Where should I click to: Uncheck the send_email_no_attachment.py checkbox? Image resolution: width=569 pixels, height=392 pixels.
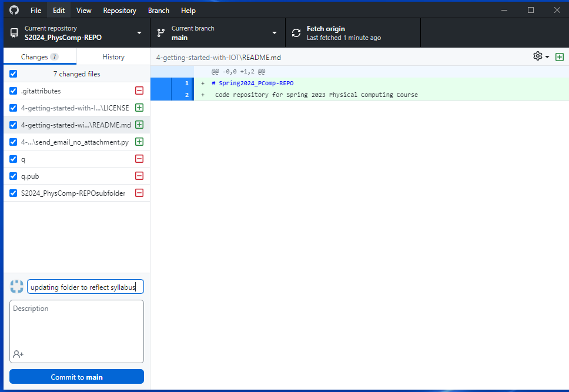pos(14,142)
